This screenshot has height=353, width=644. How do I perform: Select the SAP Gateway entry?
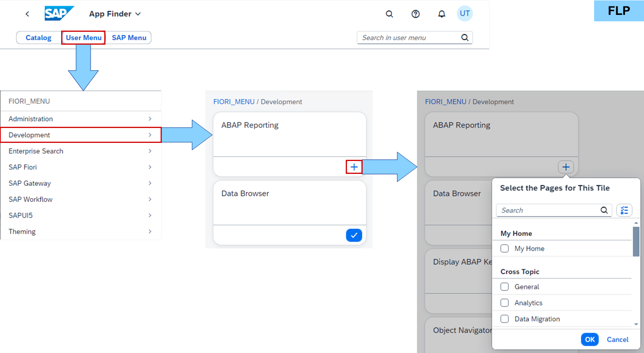point(80,183)
